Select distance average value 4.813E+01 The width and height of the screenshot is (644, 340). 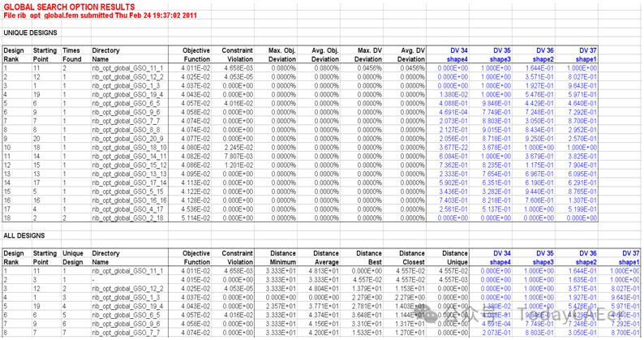[324, 271]
